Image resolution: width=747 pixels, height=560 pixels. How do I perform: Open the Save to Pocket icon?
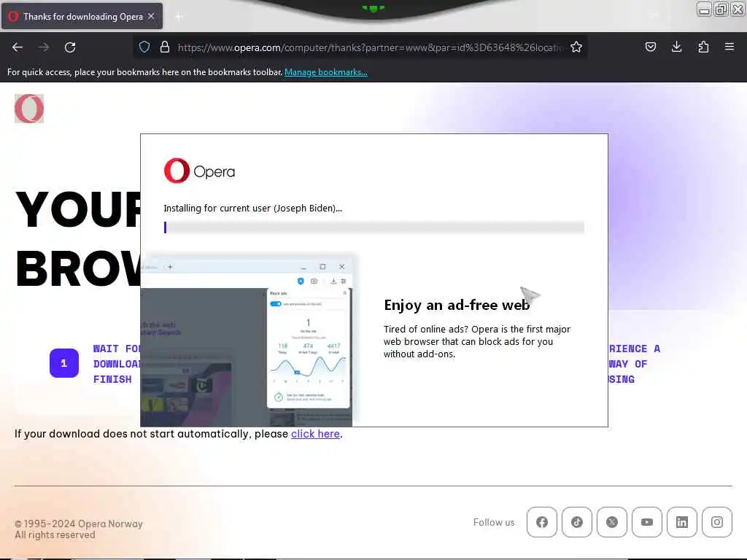pos(650,47)
